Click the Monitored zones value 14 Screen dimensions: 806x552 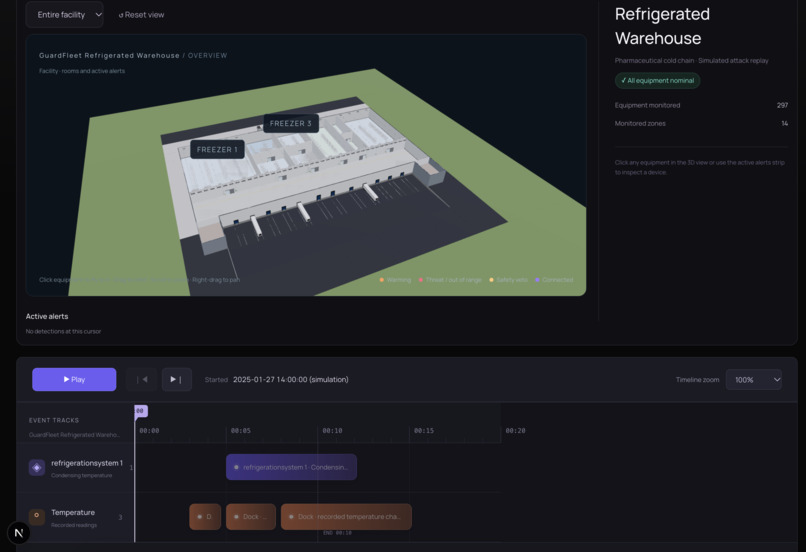click(x=784, y=123)
